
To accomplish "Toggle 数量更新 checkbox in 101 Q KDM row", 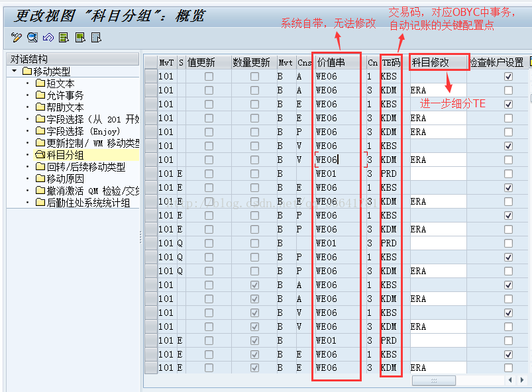I will click(254, 271).
